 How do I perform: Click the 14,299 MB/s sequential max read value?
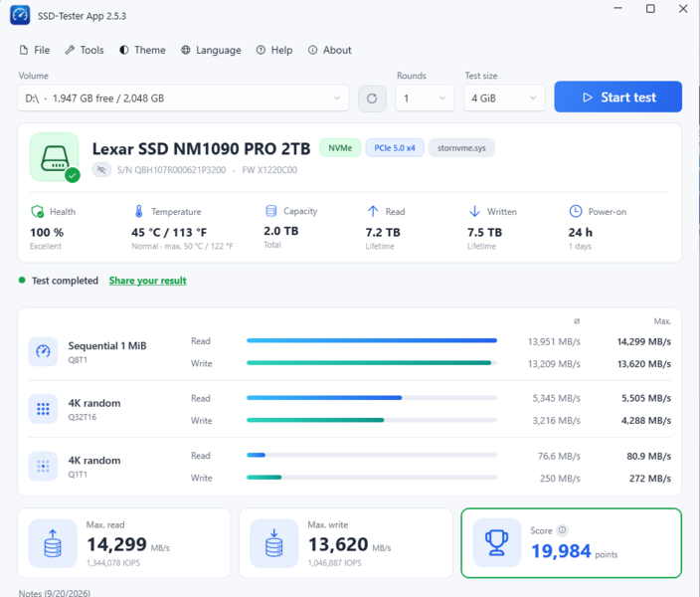(x=643, y=342)
